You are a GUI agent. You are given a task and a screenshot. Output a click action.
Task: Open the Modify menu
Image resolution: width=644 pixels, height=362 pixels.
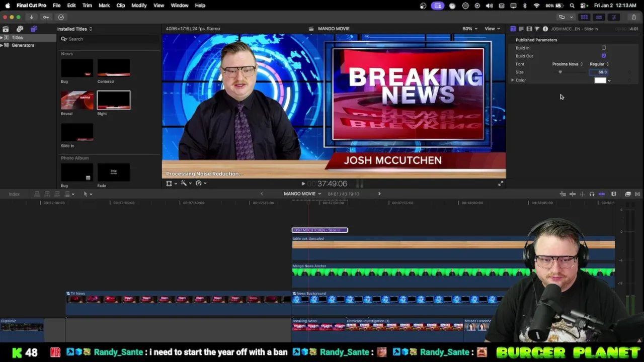pyautogui.click(x=139, y=6)
